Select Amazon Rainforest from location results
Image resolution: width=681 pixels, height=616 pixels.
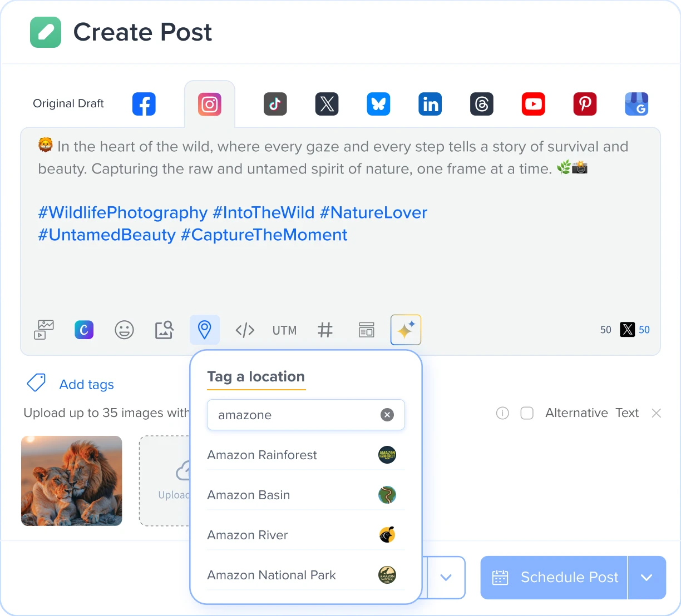click(x=261, y=455)
